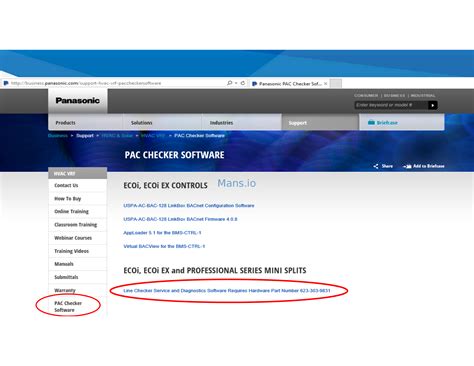This screenshot has height=366, width=474.
Task: Go to Support breadcrumb
Action: pos(85,136)
